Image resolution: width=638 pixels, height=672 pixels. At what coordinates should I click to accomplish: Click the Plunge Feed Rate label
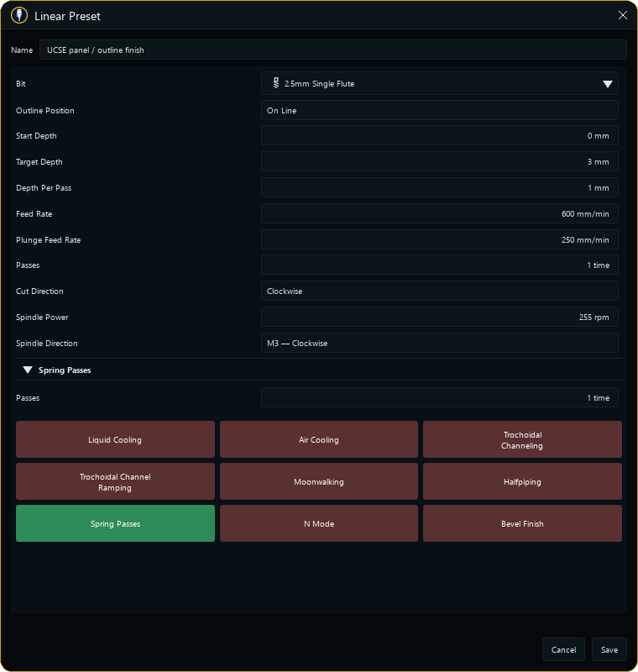click(48, 240)
